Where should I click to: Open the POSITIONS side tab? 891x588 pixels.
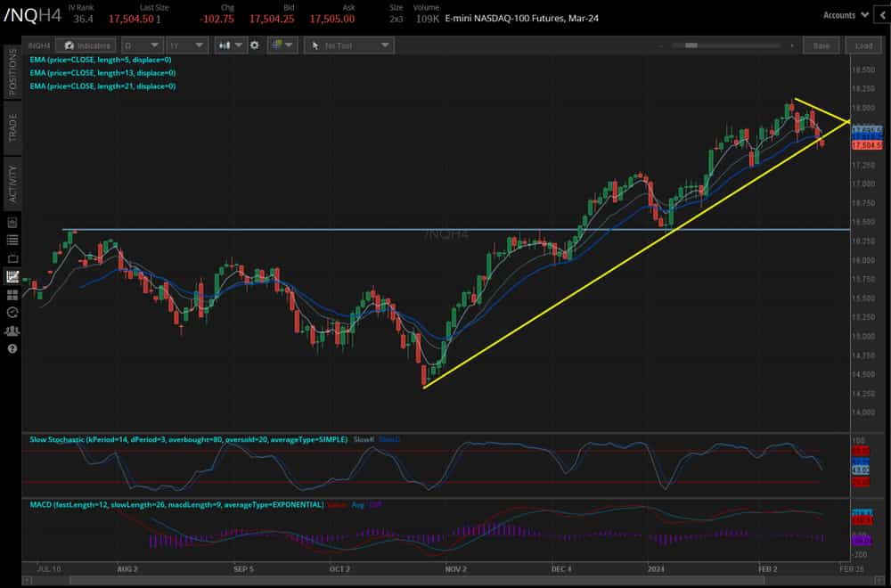click(x=12, y=71)
